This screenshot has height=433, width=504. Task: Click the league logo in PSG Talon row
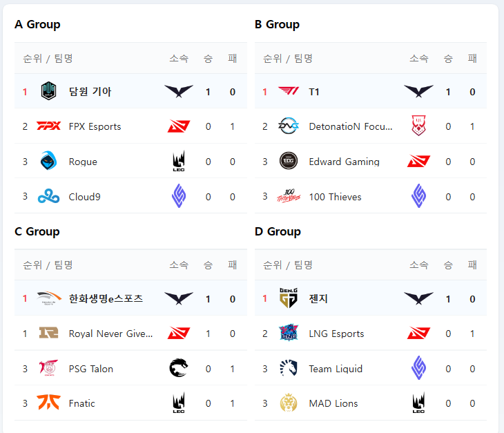[178, 369]
